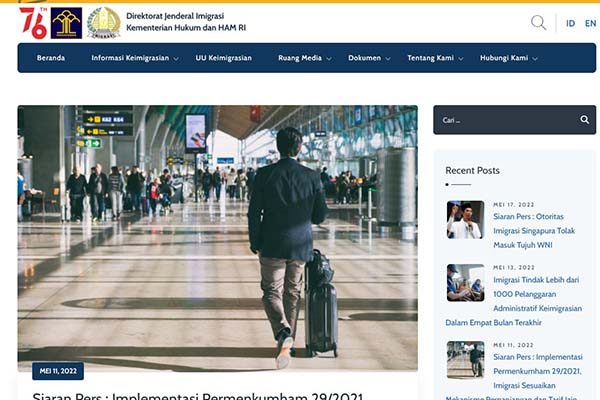The height and width of the screenshot is (400, 600).
Task: Click the Kemenkumham emblem logo
Action: point(66,22)
